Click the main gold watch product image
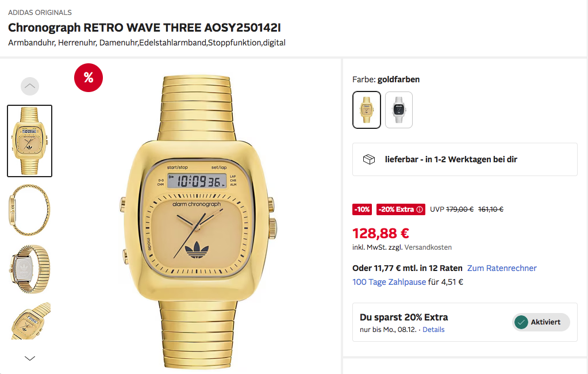The width and height of the screenshot is (588, 374). point(199,222)
